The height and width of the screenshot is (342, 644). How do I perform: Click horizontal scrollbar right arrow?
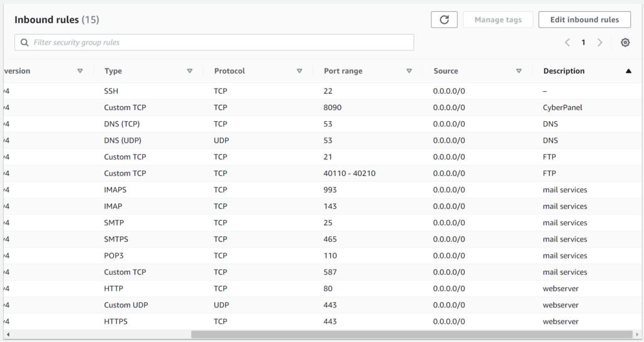coord(637,334)
